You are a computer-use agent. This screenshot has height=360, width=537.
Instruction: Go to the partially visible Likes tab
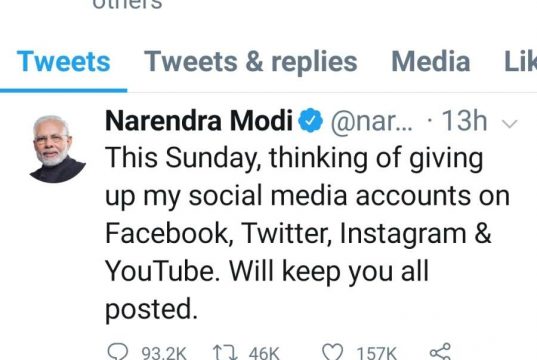point(521,62)
